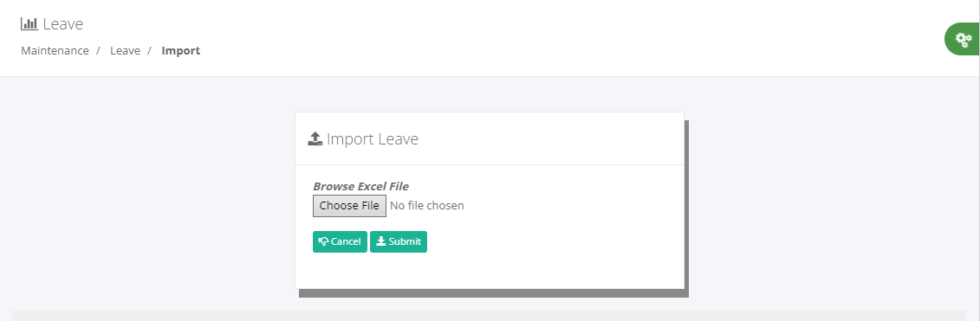Image resolution: width=980 pixels, height=321 pixels.
Task: Click empty area below the Submit button
Action: [x=490, y=271]
